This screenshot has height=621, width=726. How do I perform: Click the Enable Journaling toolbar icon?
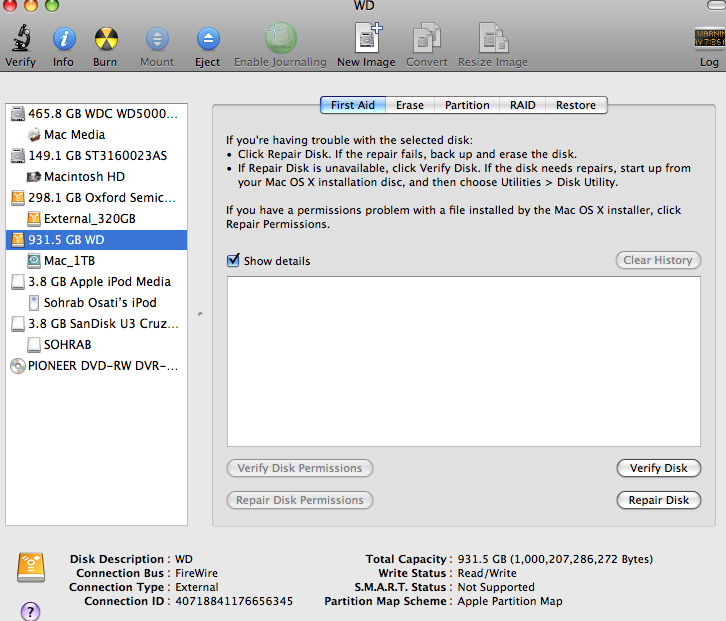pos(281,38)
